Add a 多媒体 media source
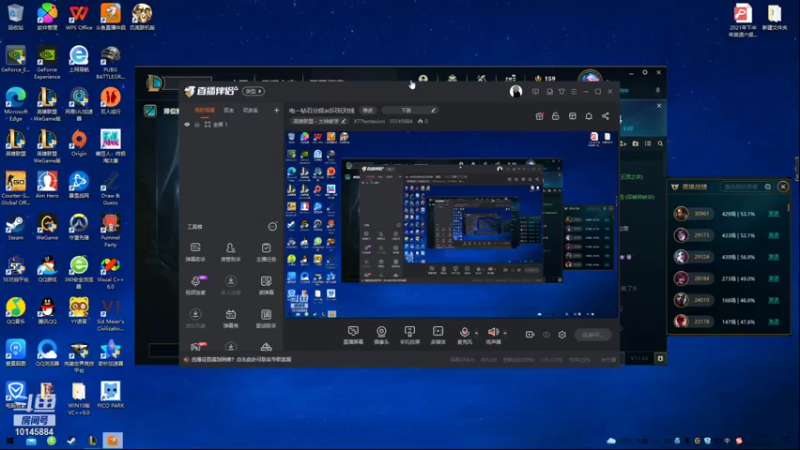Screen dimensions: 800x450 tap(438, 335)
